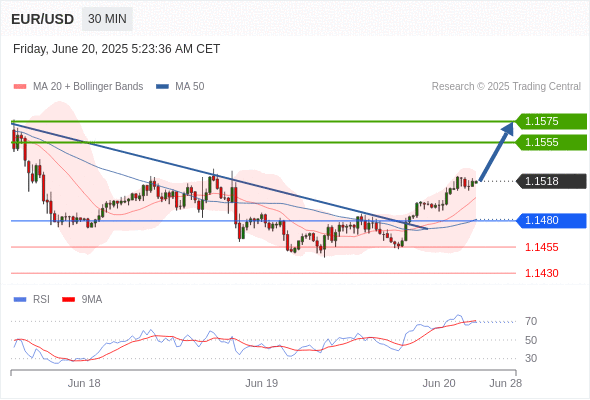The height and width of the screenshot is (400, 590).
Task: Click the 30 MIN timeframe badge
Action: point(107,19)
